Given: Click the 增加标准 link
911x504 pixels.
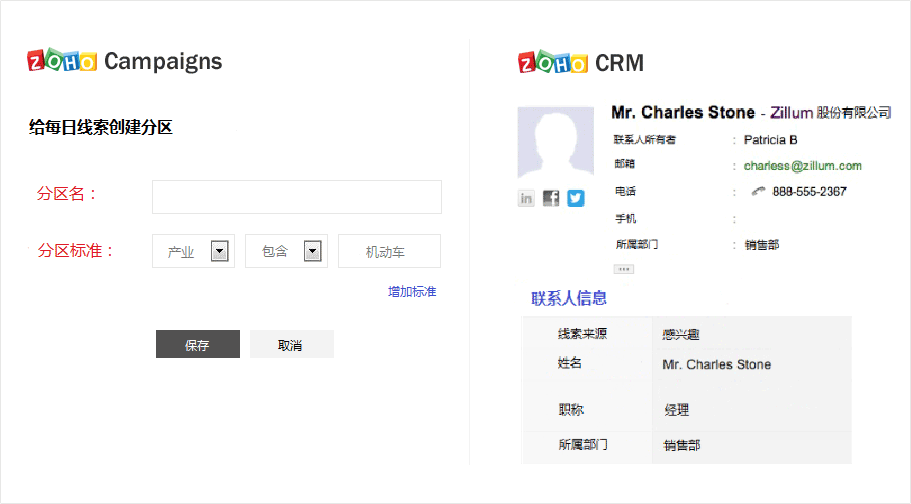Looking at the screenshot, I should tap(412, 291).
